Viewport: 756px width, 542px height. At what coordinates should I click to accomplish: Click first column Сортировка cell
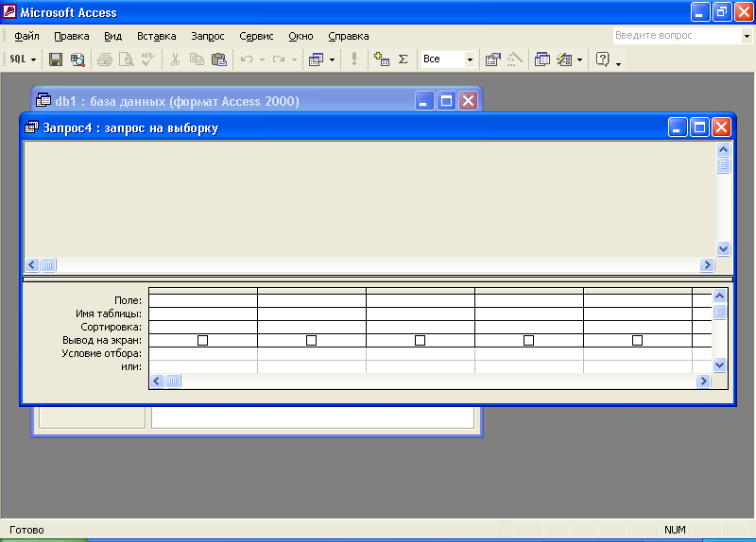[203, 327]
